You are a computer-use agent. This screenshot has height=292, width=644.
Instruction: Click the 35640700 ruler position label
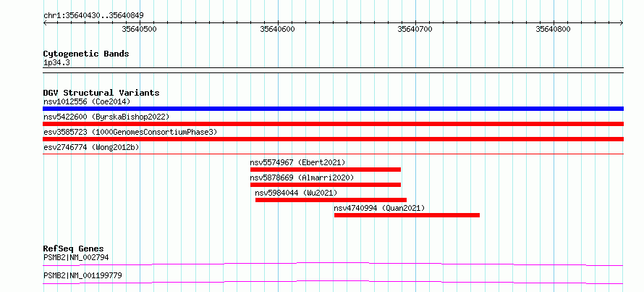point(415,29)
